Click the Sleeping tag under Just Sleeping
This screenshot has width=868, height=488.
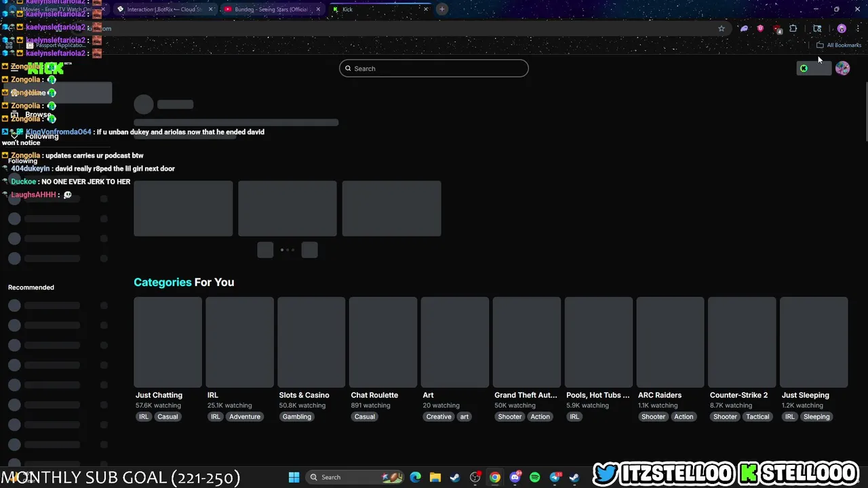(x=816, y=417)
